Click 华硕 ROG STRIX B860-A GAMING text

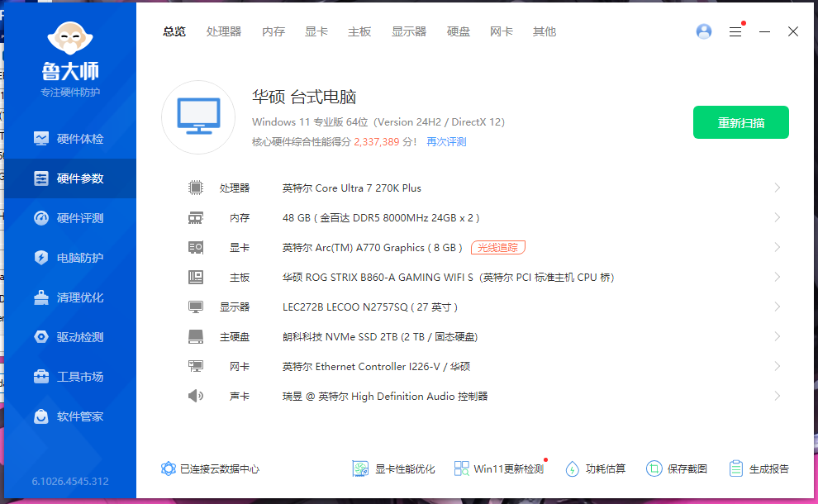tap(448, 277)
